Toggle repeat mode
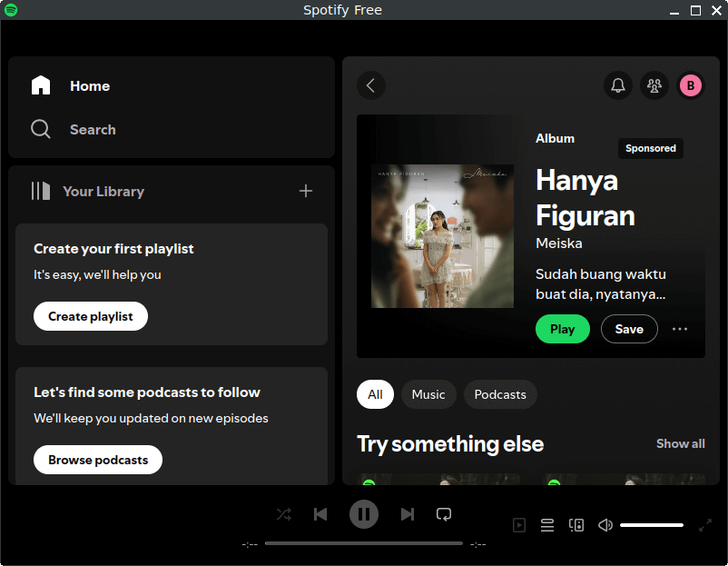 (444, 514)
